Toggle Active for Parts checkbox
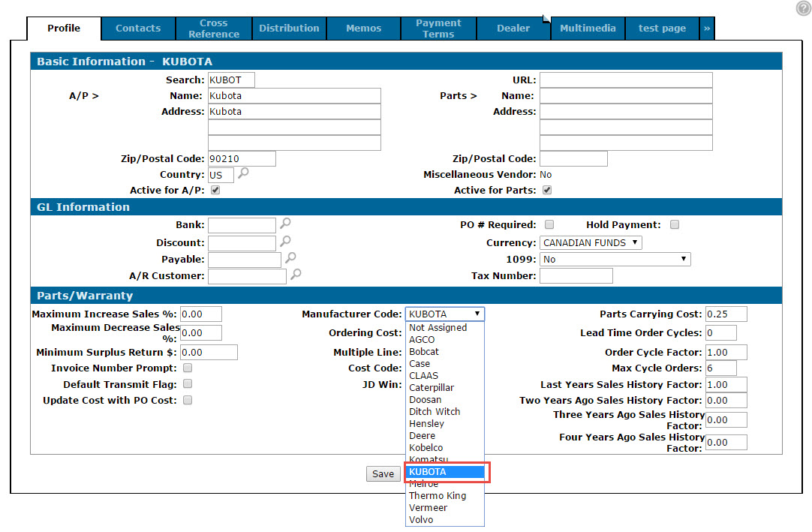The width and height of the screenshot is (812, 532). (x=547, y=190)
